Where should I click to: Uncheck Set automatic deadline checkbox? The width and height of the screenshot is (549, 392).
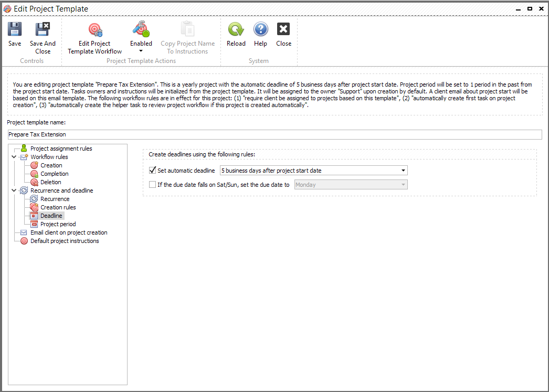click(152, 171)
